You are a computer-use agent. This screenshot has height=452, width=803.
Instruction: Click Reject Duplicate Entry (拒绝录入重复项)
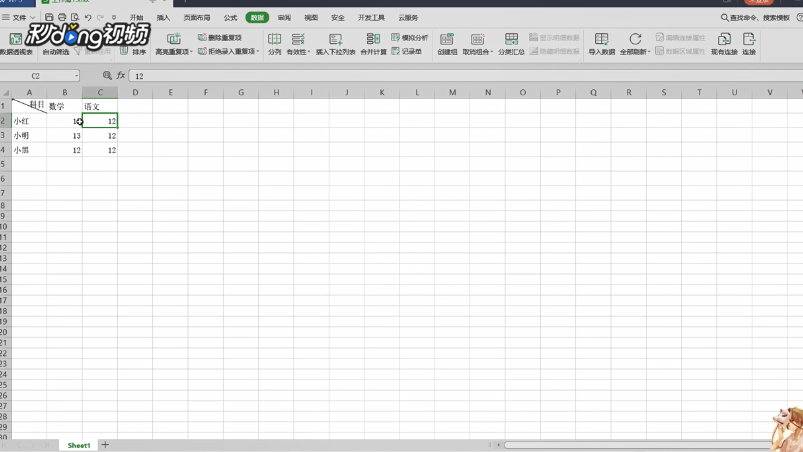(x=228, y=51)
